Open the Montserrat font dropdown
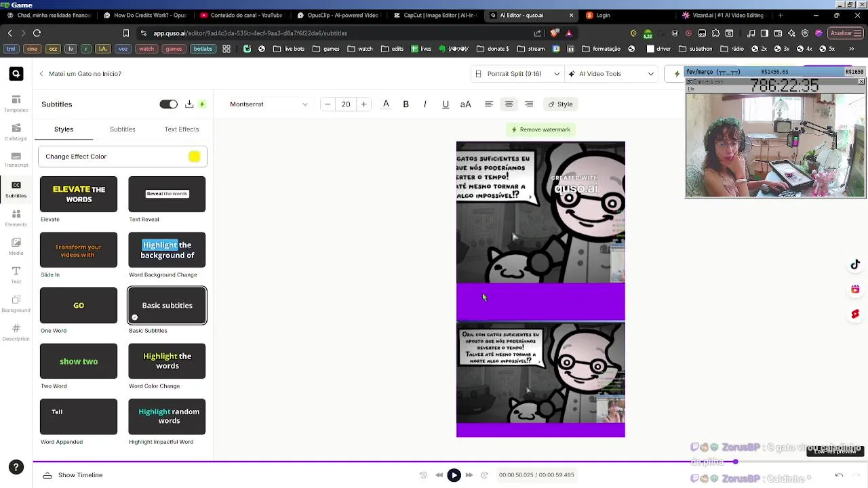Image resolution: width=868 pixels, height=488 pixels. (269, 104)
